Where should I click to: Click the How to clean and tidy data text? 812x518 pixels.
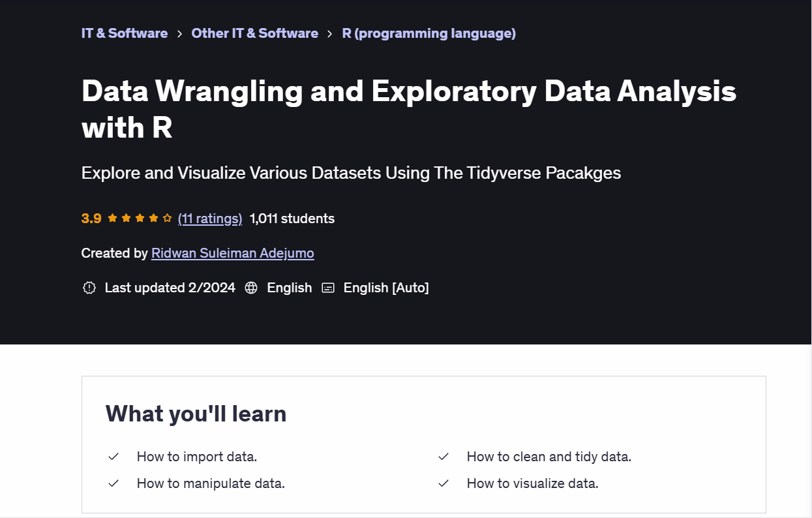coord(549,457)
